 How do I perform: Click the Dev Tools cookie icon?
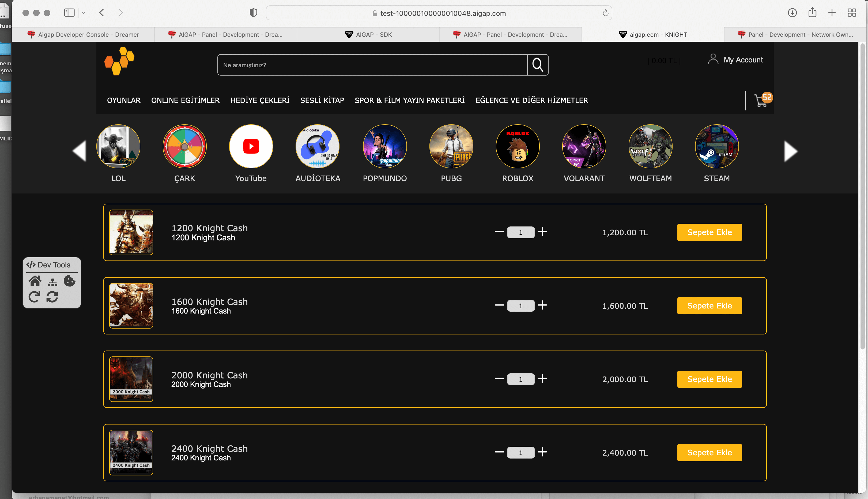[x=70, y=281]
